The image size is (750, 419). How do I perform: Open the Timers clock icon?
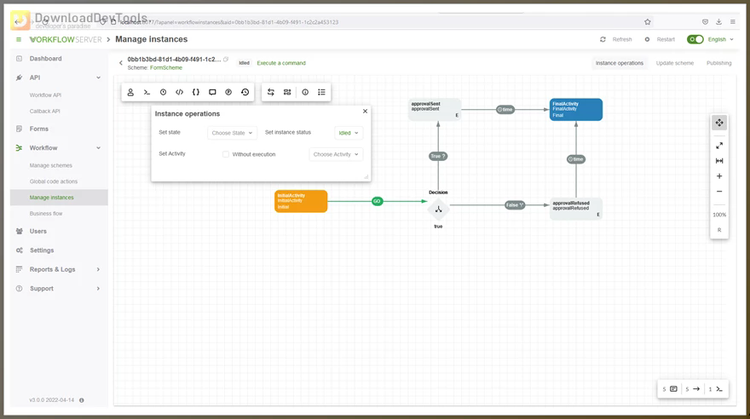[163, 92]
